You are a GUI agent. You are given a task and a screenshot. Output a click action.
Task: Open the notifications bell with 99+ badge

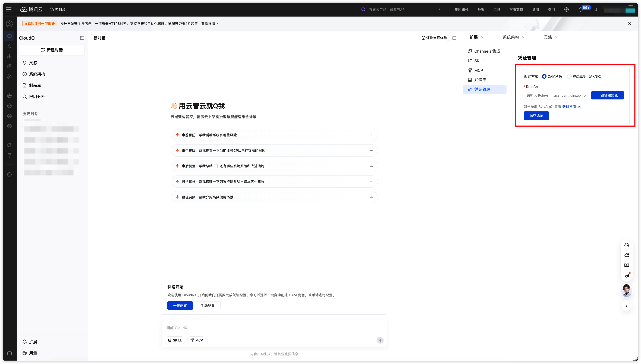[580, 10]
